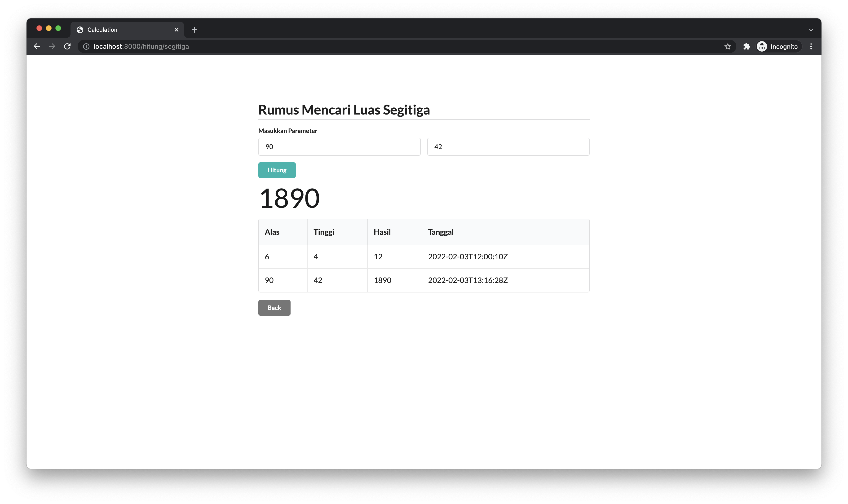Viewport: 848px width, 504px height.
Task: Reload the page
Action: click(x=67, y=47)
